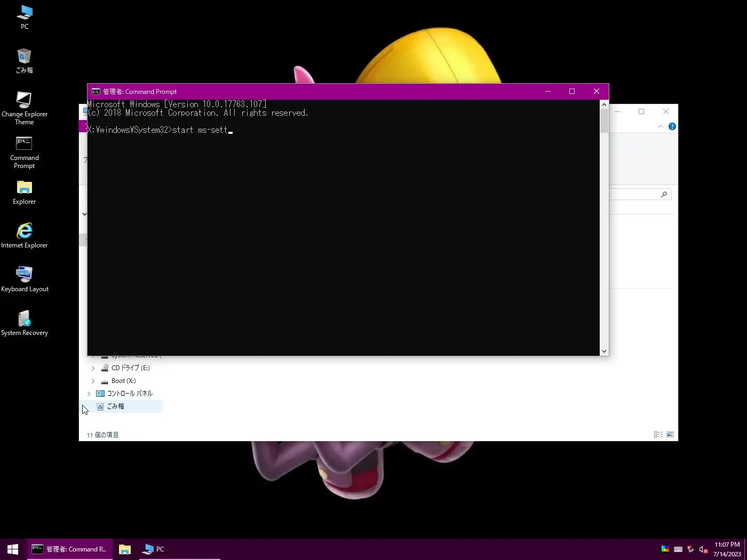
Task: Maximize the Command Prompt window
Action: (x=572, y=92)
